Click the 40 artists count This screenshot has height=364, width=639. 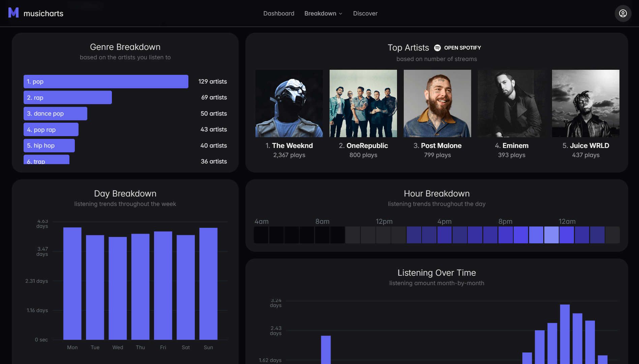pyautogui.click(x=214, y=146)
